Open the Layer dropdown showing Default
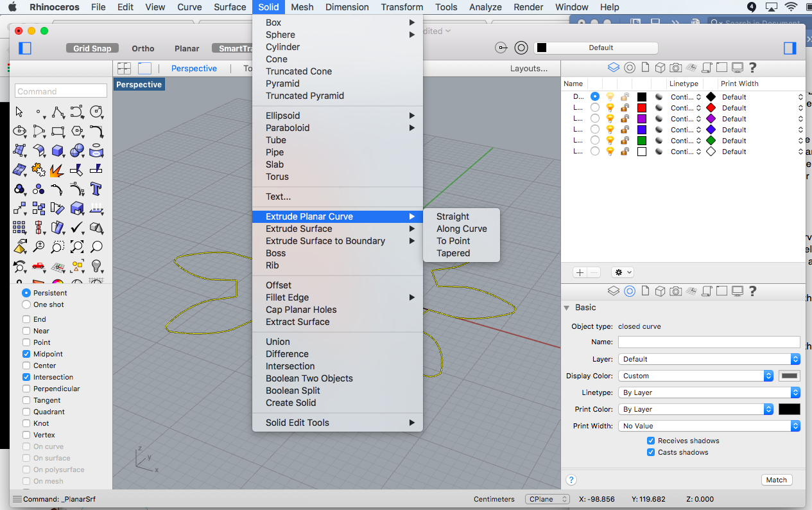Viewport: 812px width, 510px height. click(x=709, y=359)
